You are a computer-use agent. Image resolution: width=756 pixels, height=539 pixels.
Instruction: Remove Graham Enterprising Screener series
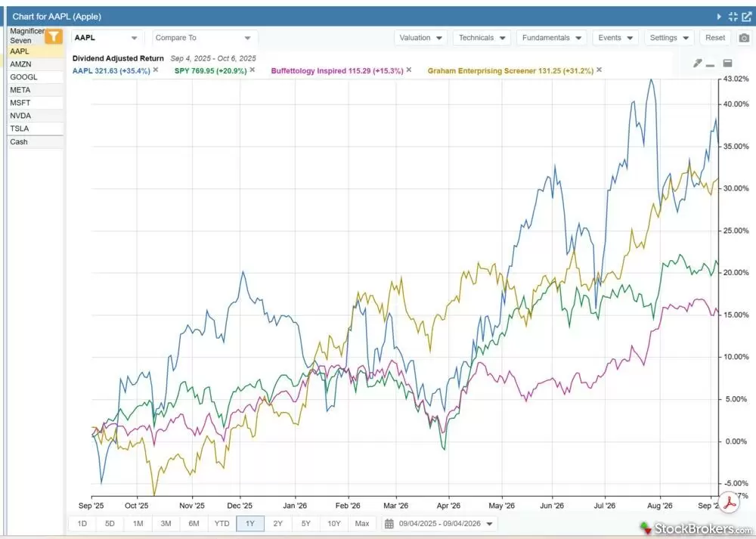[600, 70]
